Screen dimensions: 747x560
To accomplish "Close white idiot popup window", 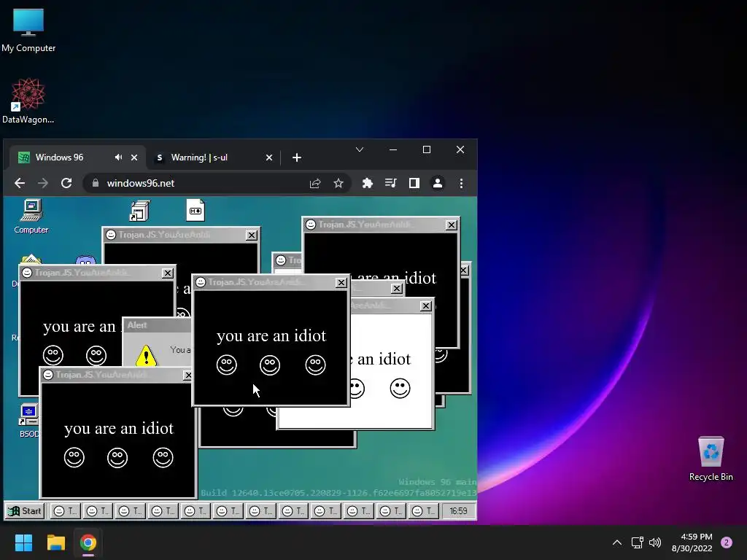I will pos(426,306).
